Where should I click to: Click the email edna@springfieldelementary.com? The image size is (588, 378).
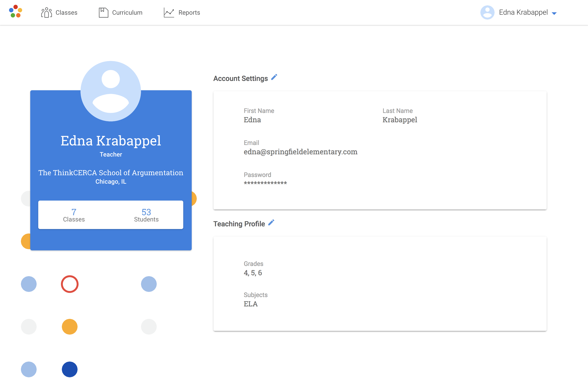300,152
